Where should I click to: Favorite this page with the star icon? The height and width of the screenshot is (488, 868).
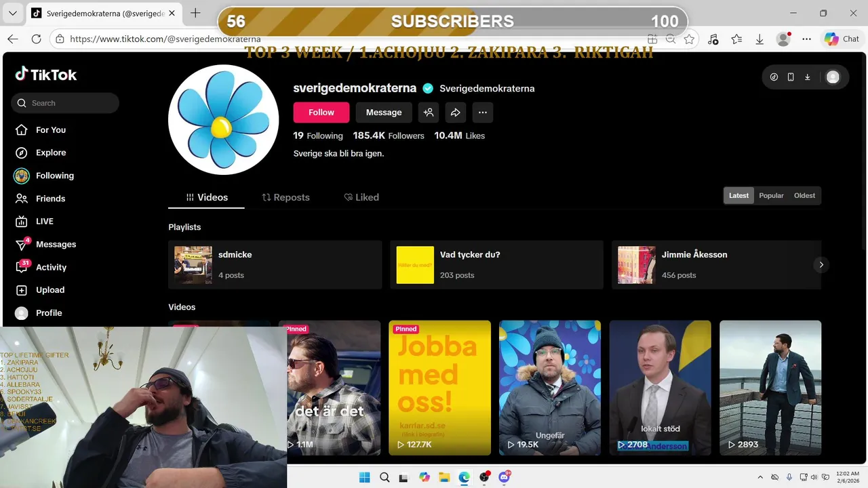[689, 39]
